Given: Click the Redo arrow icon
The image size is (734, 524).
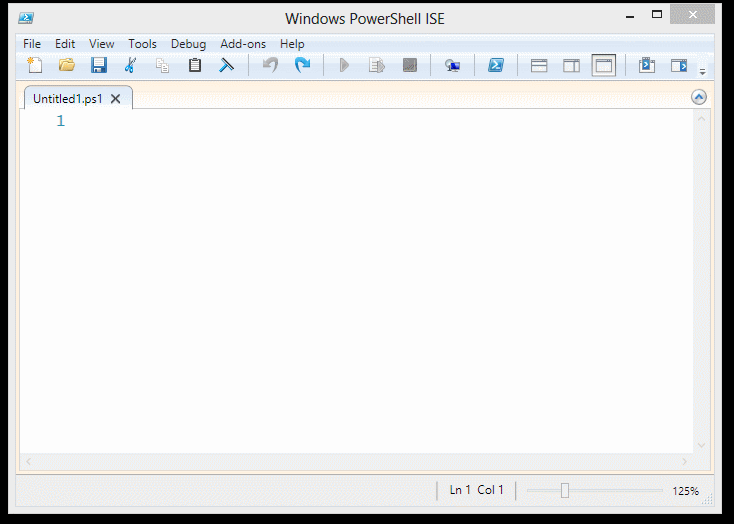Looking at the screenshot, I should coord(302,66).
